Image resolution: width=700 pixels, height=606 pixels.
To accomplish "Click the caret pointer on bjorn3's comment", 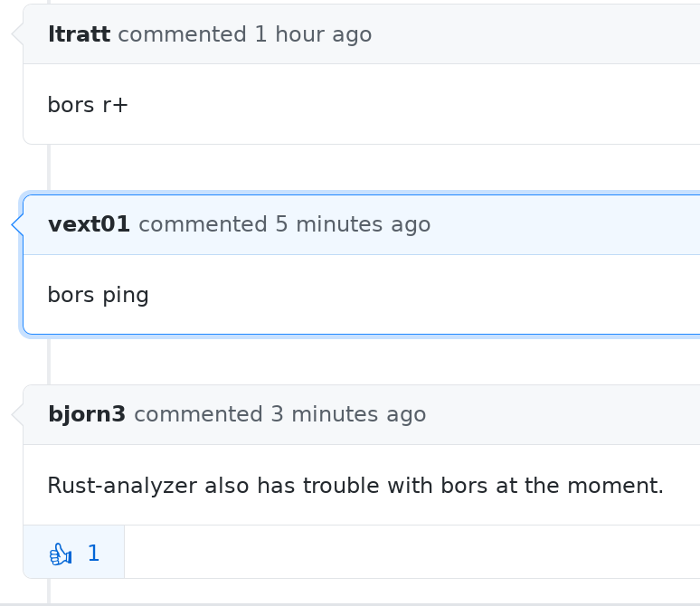I will click(17, 414).
